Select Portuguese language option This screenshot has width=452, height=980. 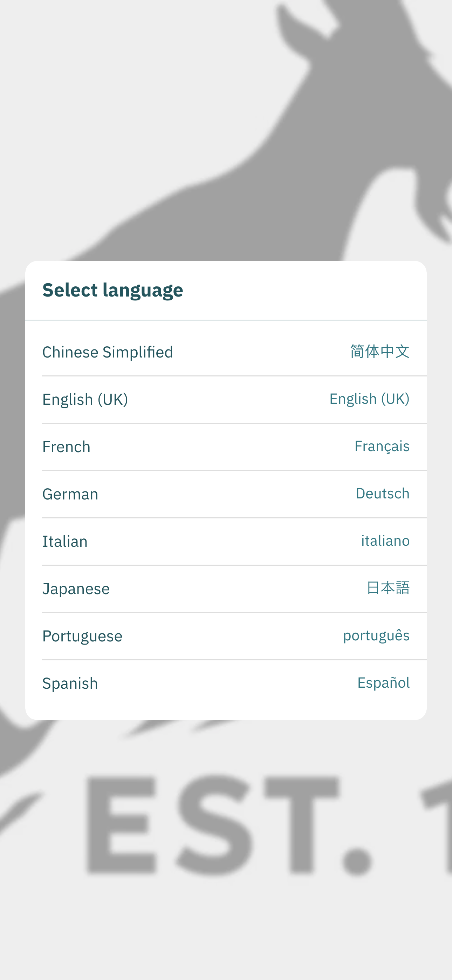tap(226, 636)
